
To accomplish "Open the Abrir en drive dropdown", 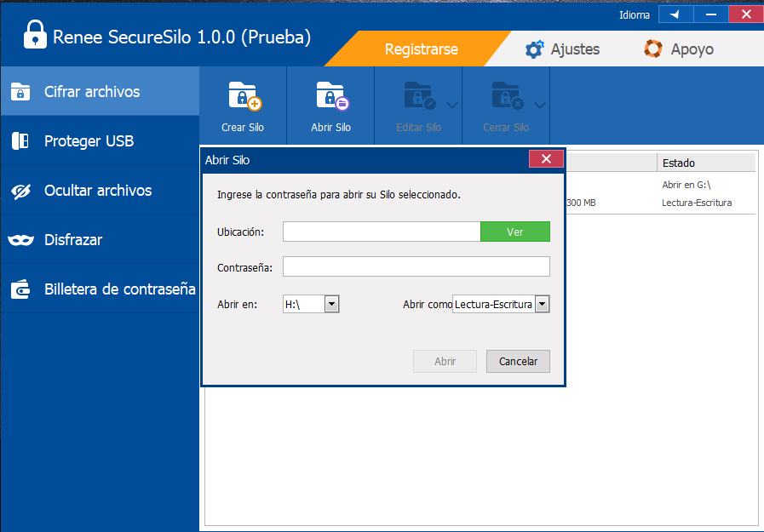I will click(x=332, y=304).
